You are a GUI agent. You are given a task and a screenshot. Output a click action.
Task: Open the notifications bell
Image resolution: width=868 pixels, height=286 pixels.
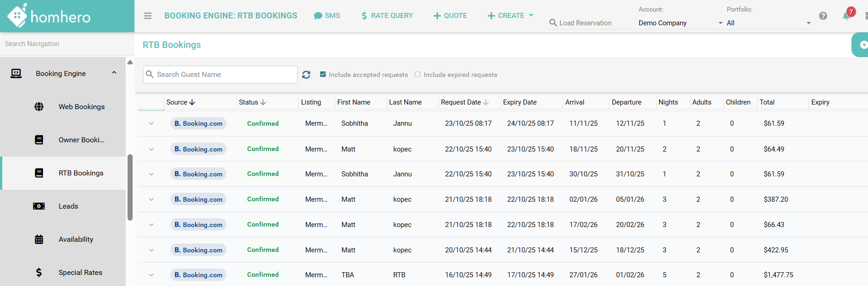846,16
